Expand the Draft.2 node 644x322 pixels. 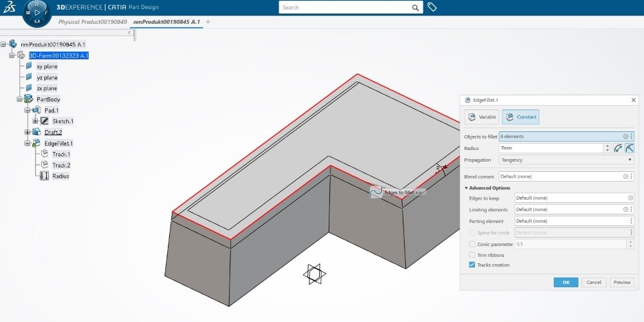click(27, 132)
